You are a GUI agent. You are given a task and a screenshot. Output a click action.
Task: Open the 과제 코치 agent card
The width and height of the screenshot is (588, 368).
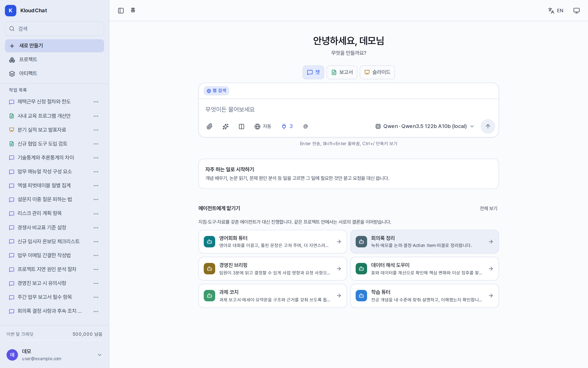(273, 296)
